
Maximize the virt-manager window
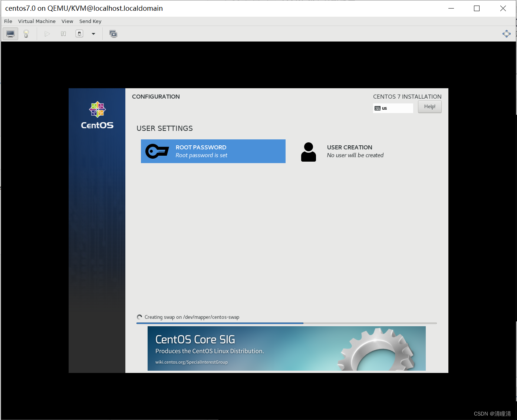coord(477,9)
